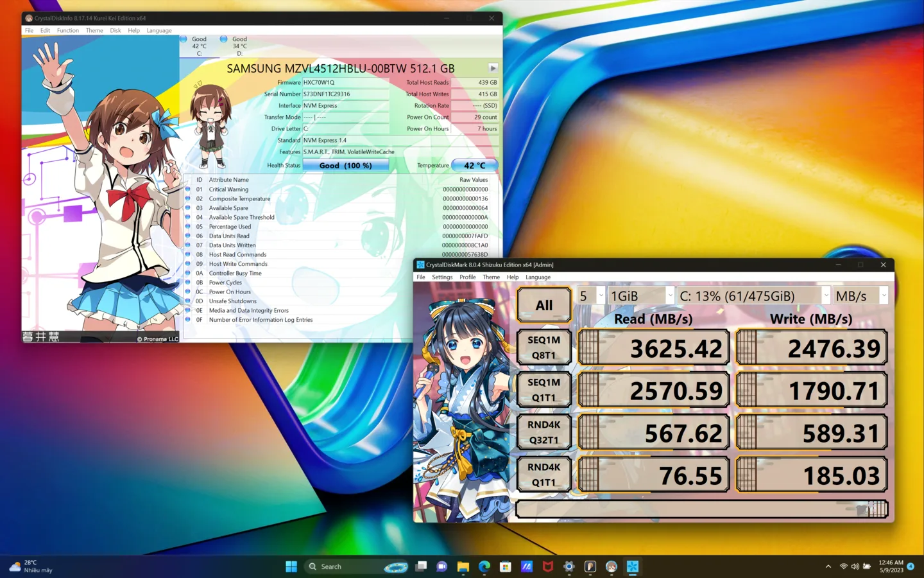Screen dimensions: 924x578
Task: Select the D: drive status indicator
Action: (x=234, y=46)
